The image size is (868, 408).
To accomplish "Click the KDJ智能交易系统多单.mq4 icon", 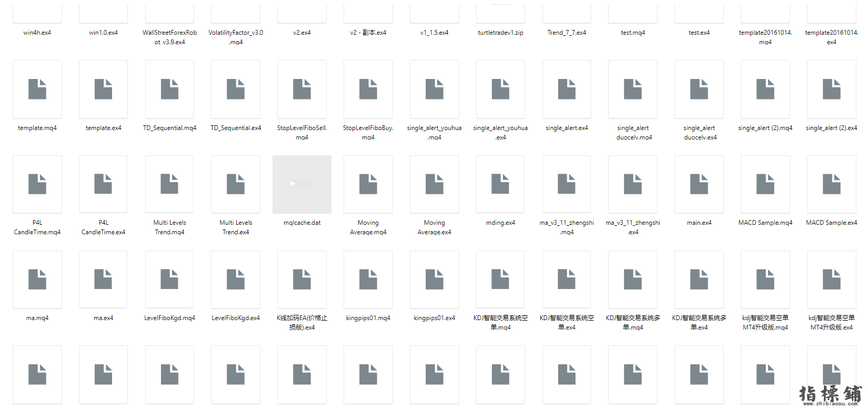I will point(633,280).
